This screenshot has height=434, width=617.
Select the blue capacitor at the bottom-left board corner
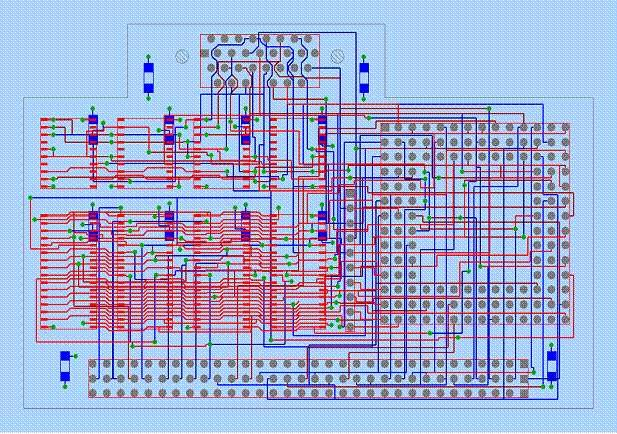point(65,366)
